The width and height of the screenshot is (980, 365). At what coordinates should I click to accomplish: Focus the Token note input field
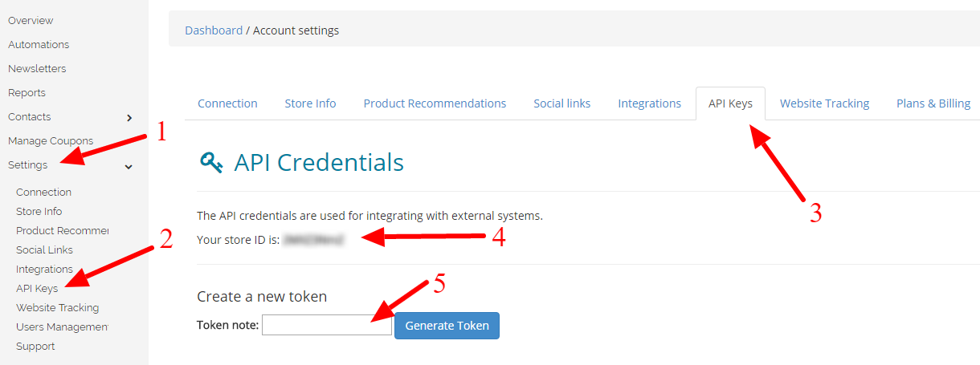click(327, 325)
